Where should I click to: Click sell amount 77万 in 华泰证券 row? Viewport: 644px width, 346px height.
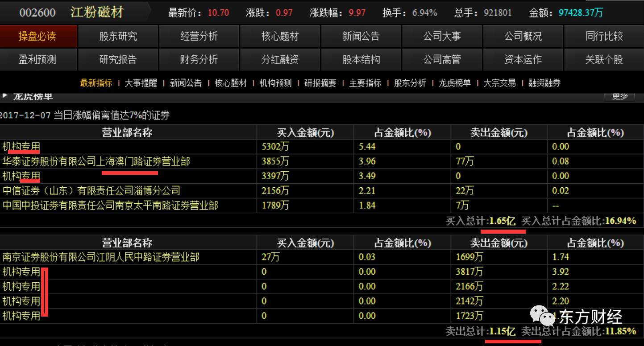click(x=465, y=161)
